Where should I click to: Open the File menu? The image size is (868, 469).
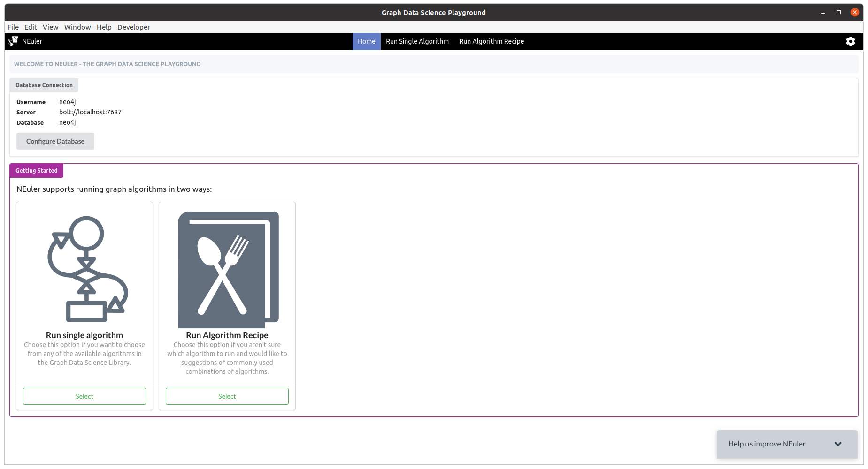(x=13, y=27)
